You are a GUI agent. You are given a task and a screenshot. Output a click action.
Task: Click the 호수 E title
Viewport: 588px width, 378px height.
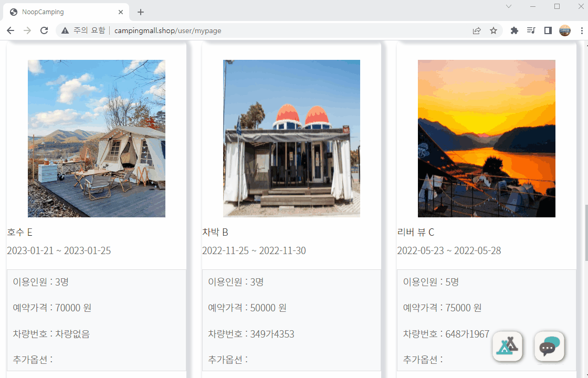click(19, 232)
